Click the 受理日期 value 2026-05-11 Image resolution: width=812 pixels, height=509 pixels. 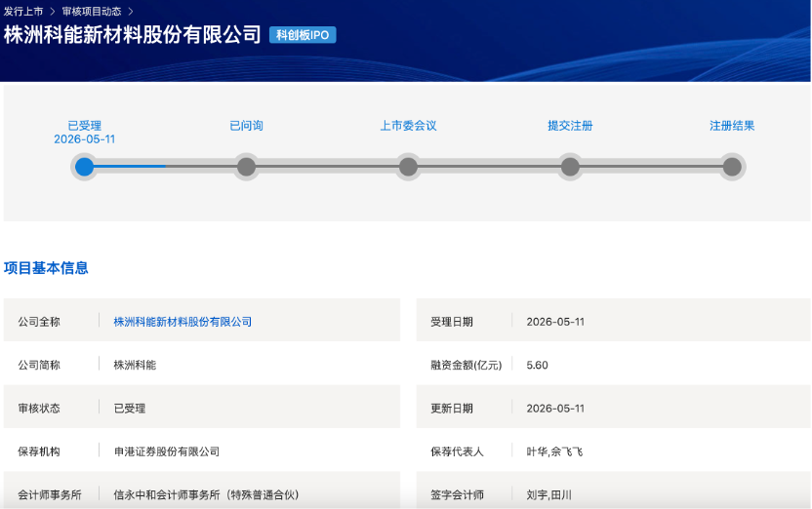tap(555, 322)
